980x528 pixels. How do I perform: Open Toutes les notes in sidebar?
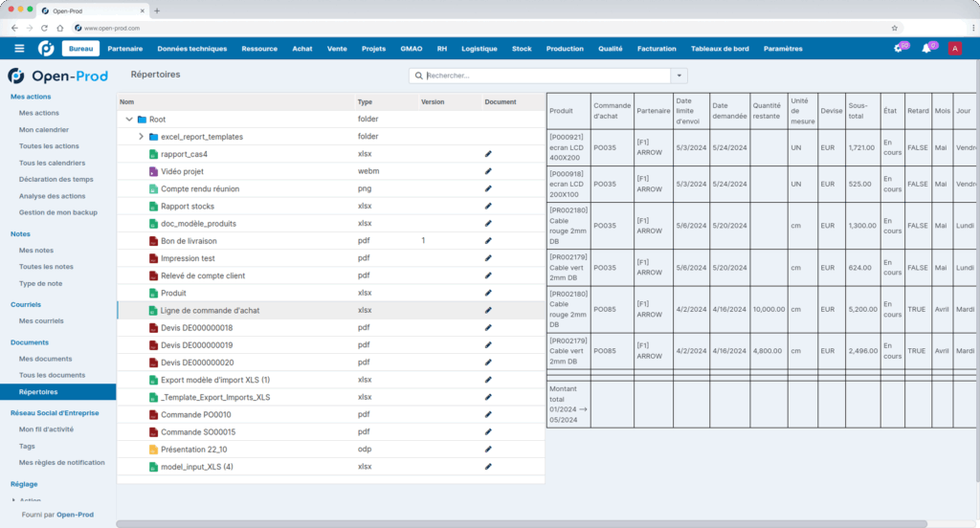click(46, 267)
